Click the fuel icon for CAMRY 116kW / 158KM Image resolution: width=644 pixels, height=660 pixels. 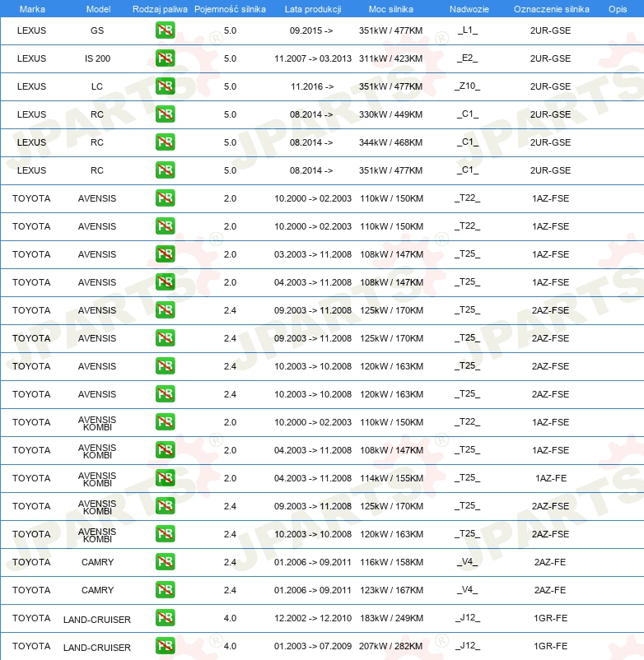click(165, 562)
